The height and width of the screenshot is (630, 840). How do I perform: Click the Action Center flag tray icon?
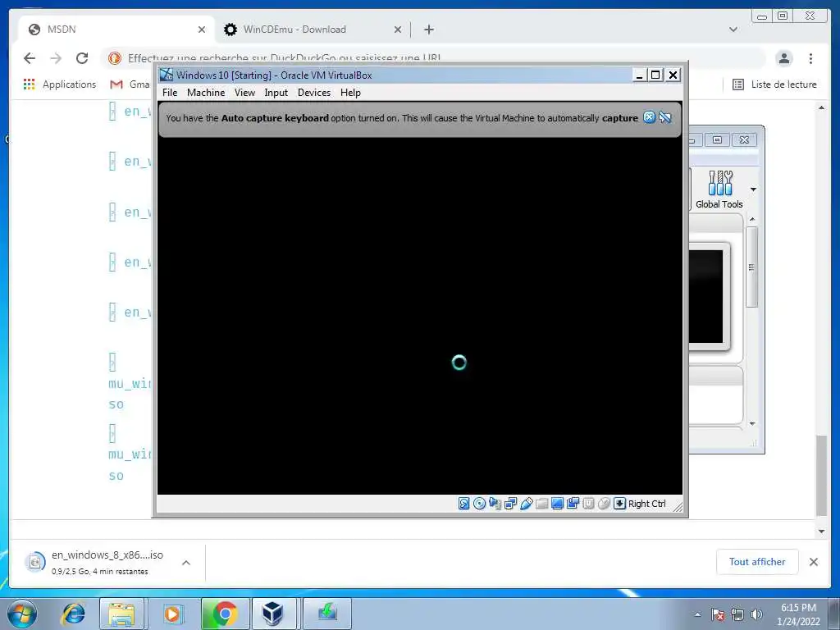tap(718, 614)
